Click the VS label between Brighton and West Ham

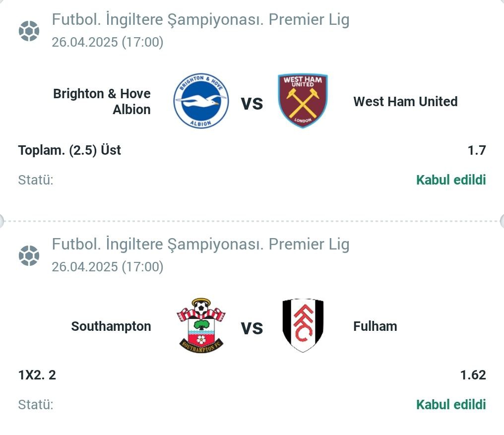click(x=252, y=104)
